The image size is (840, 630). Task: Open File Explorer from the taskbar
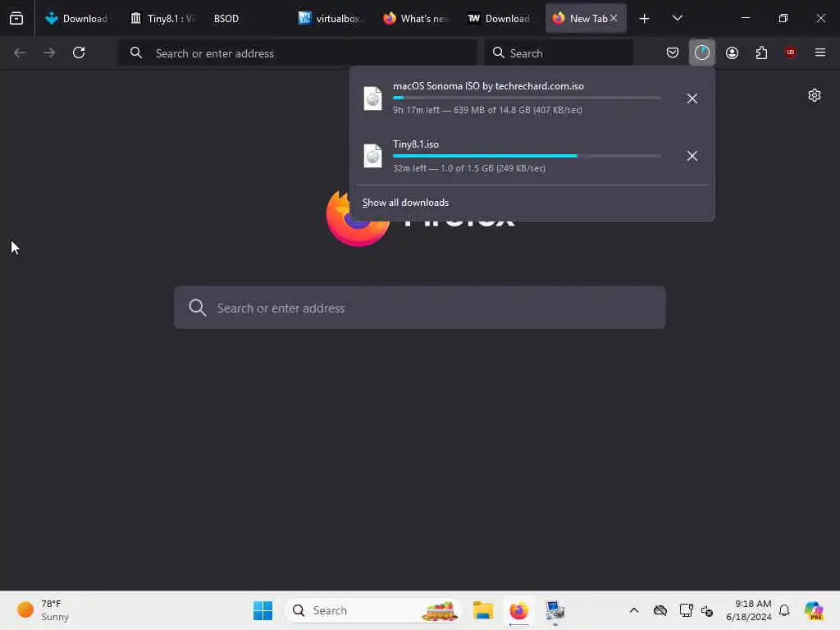tap(482, 610)
